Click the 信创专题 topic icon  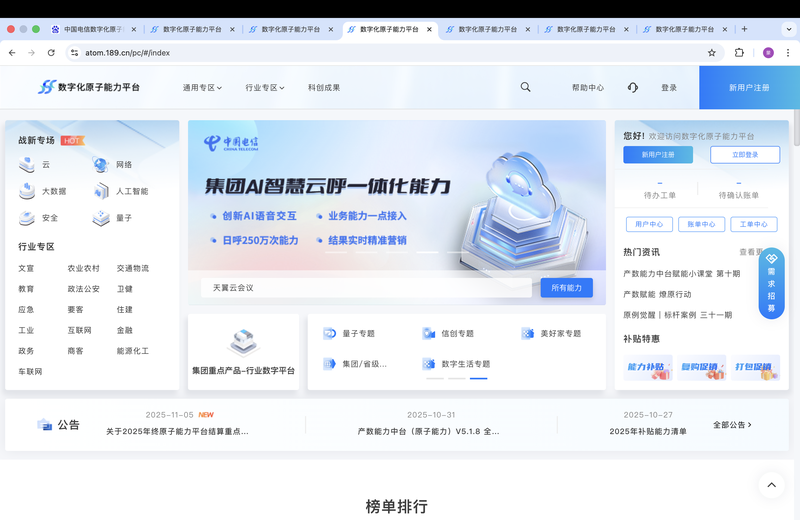point(429,333)
